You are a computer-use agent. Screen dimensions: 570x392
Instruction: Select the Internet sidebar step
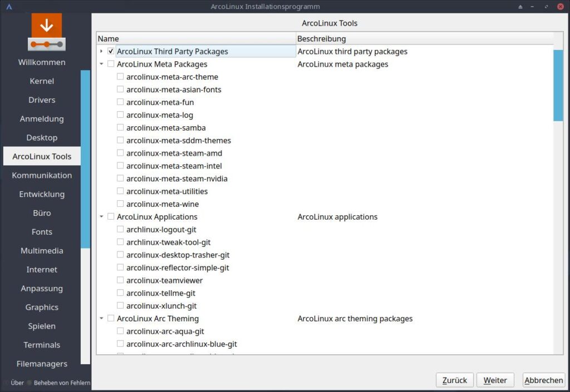[42, 270]
